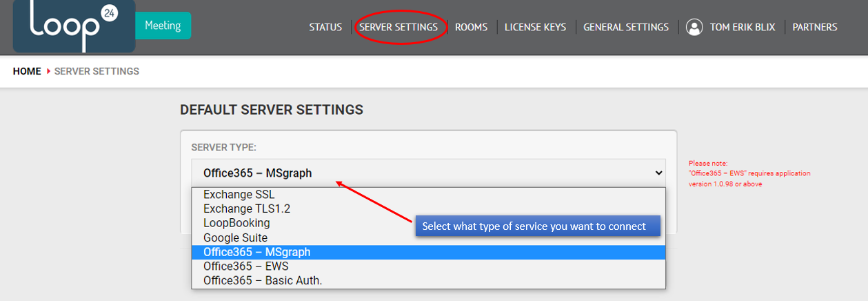Click the HOME breadcrumb link
This screenshot has width=868, height=301.
(x=27, y=71)
